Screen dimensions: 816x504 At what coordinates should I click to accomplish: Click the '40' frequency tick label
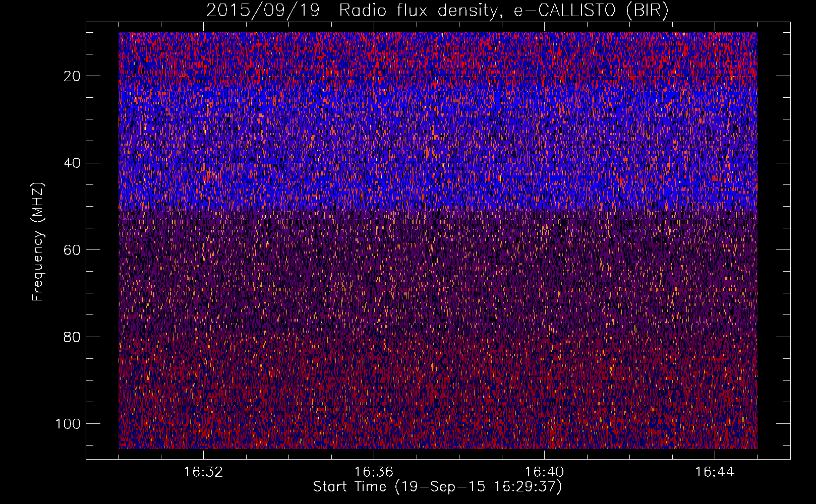point(73,163)
